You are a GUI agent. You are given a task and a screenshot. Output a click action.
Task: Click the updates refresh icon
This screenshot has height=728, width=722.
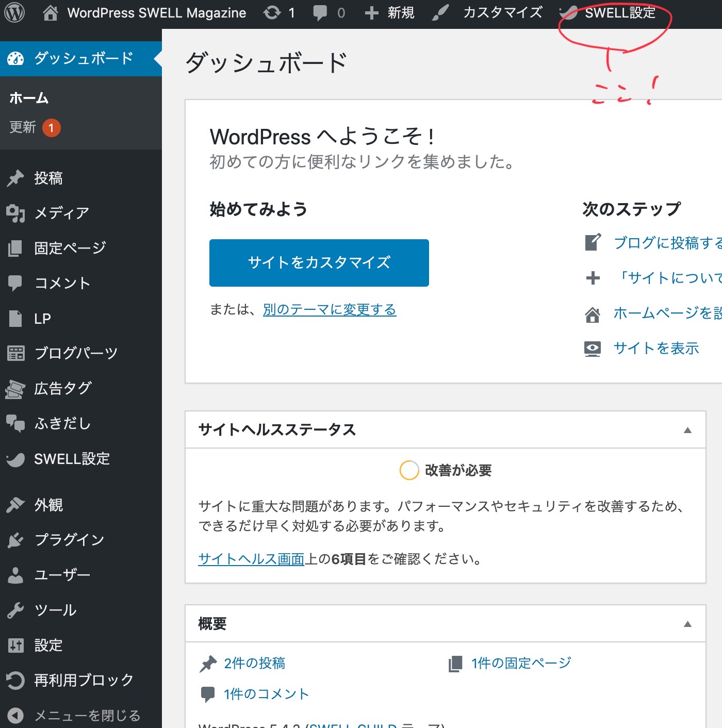click(x=272, y=13)
